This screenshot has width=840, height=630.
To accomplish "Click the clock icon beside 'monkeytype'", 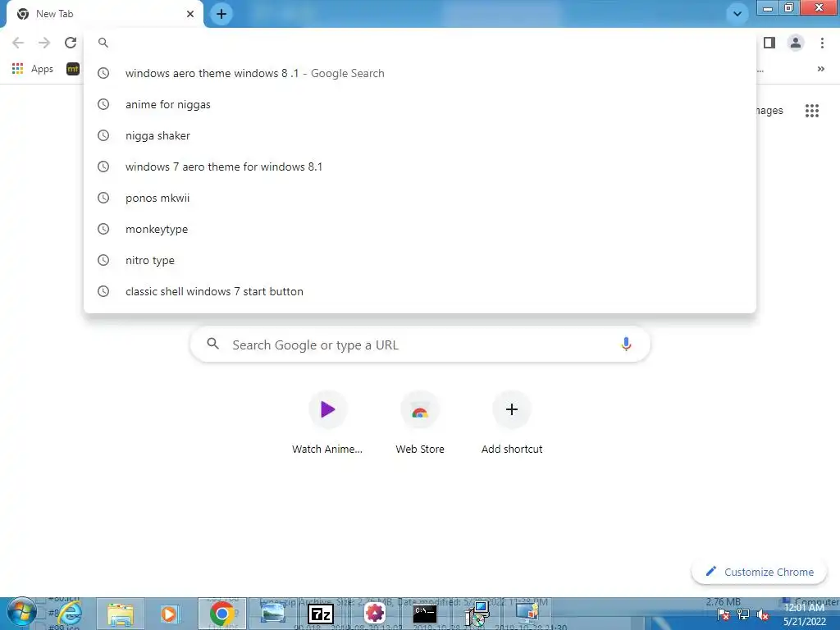I will [103, 229].
